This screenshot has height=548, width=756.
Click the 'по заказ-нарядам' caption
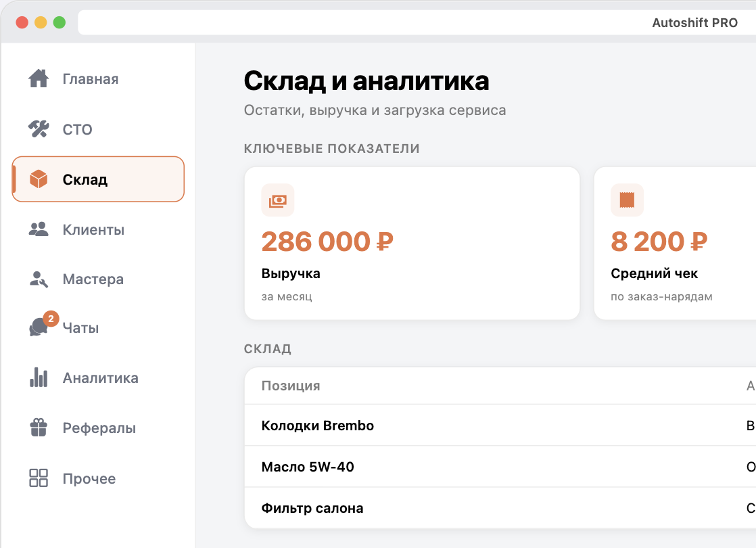coord(661,297)
